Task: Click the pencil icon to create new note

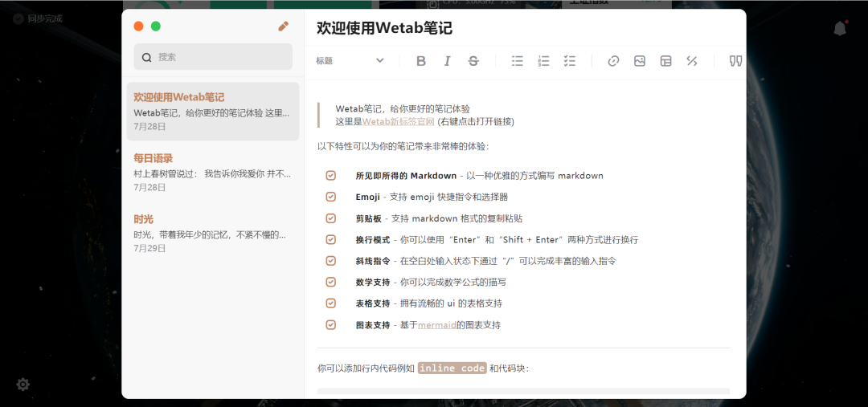Action: coord(284,26)
